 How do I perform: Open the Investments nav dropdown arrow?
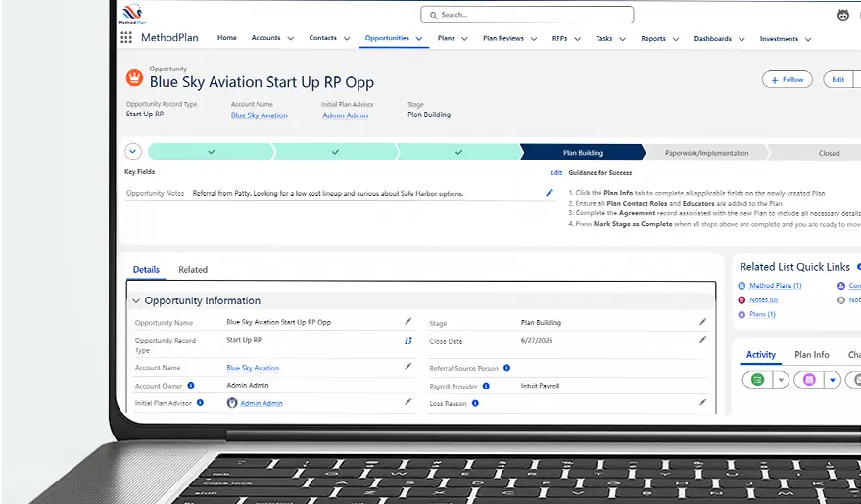pyautogui.click(x=808, y=39)
